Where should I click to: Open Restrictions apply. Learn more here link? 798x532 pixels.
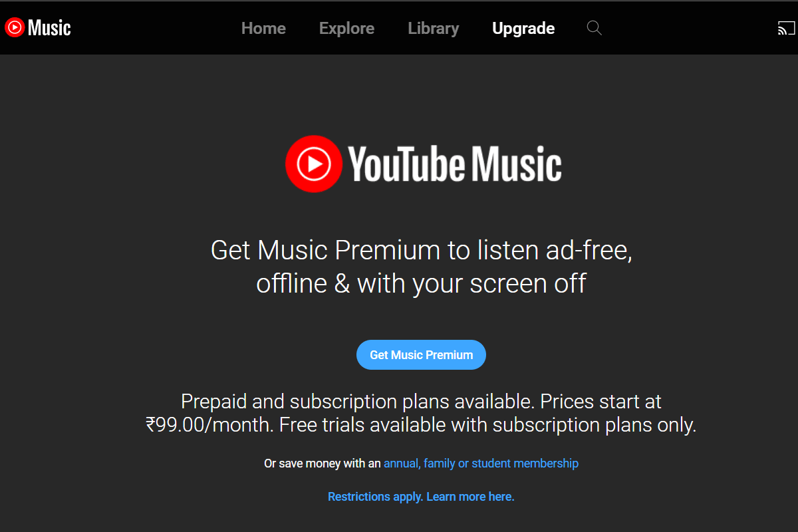click(421, 497)
